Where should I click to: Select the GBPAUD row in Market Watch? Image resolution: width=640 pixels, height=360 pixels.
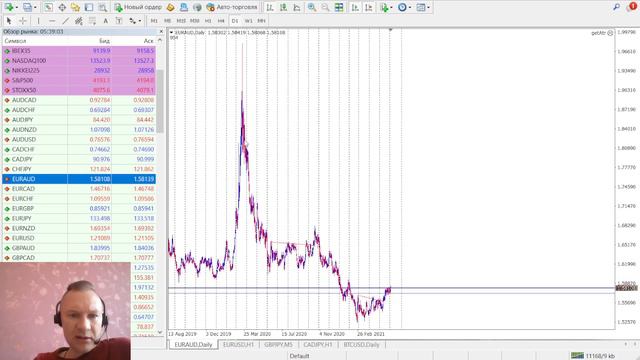pos(79,248)
